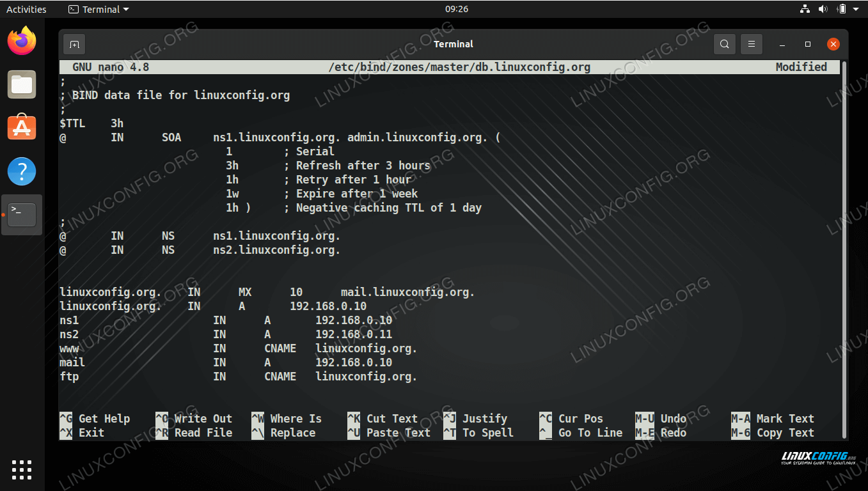
Task: Minimize the Terminal window
Action: (782, 44)
